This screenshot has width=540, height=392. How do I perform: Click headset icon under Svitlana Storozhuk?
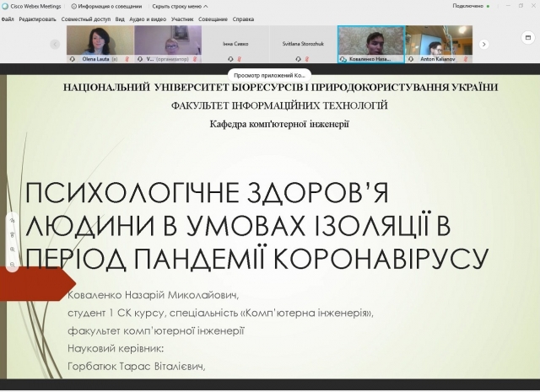click(298, 59)
